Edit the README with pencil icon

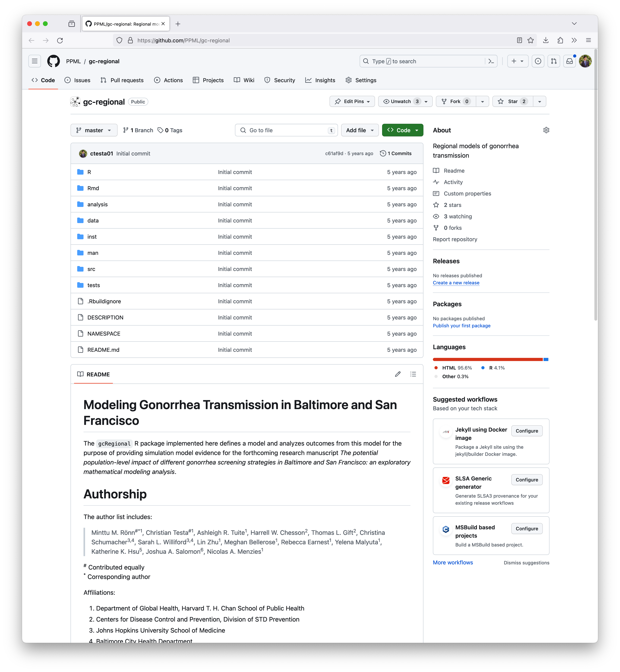click(398, 374)
